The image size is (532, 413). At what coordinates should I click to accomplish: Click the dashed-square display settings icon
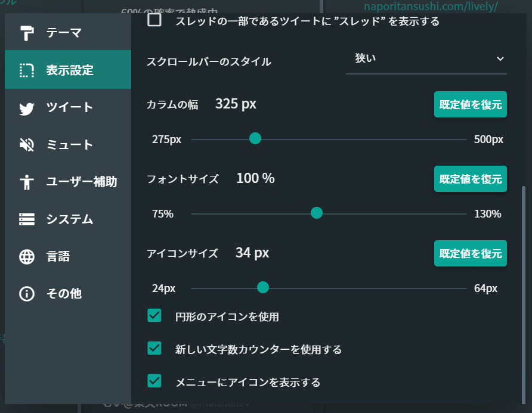27,70
